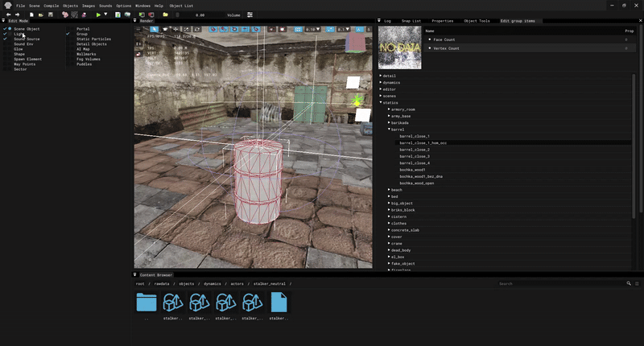
Task: Click the search magnifier in Content Browser
Action: click(629, 283)
